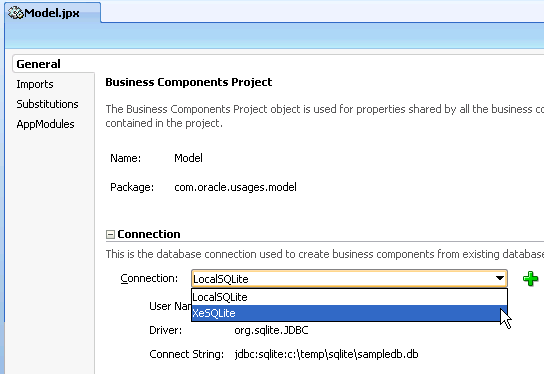Image resolution: width=544 pixels, height=374 pixels.
Task: Click the driver value org.sqlite.JDBC
Action: tap(271, 330)
